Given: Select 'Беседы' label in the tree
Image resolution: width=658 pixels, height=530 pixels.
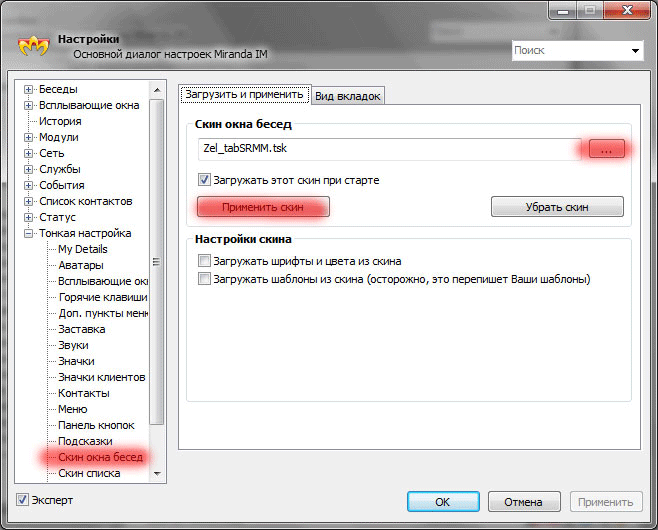Looking at the screenshot, I should [58, 89].
